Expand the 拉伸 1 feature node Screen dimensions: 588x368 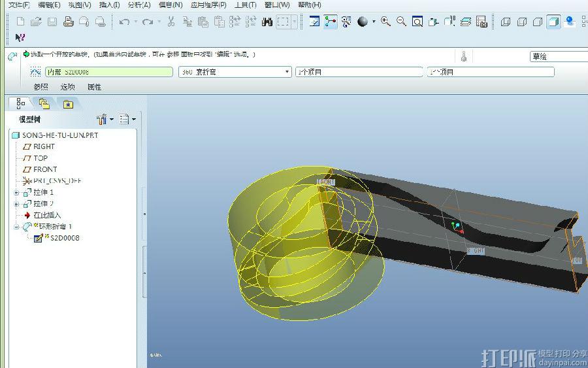[x=17, y=193]
